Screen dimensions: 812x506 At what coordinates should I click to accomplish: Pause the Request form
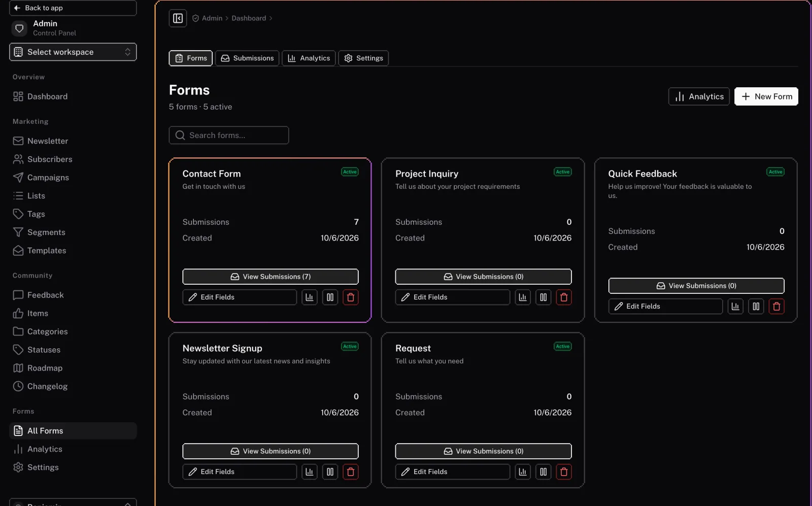(x=543, y=472)
